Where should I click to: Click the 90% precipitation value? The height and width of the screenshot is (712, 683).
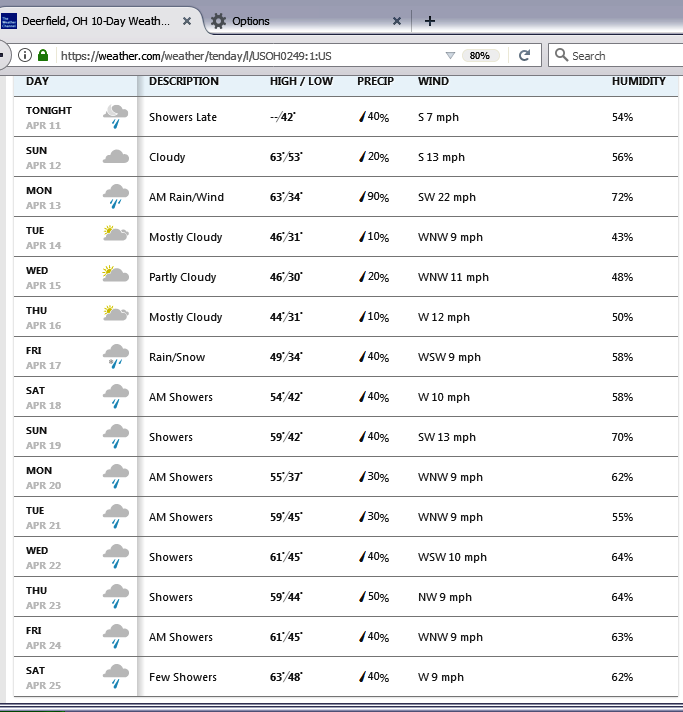click(378, 197)
